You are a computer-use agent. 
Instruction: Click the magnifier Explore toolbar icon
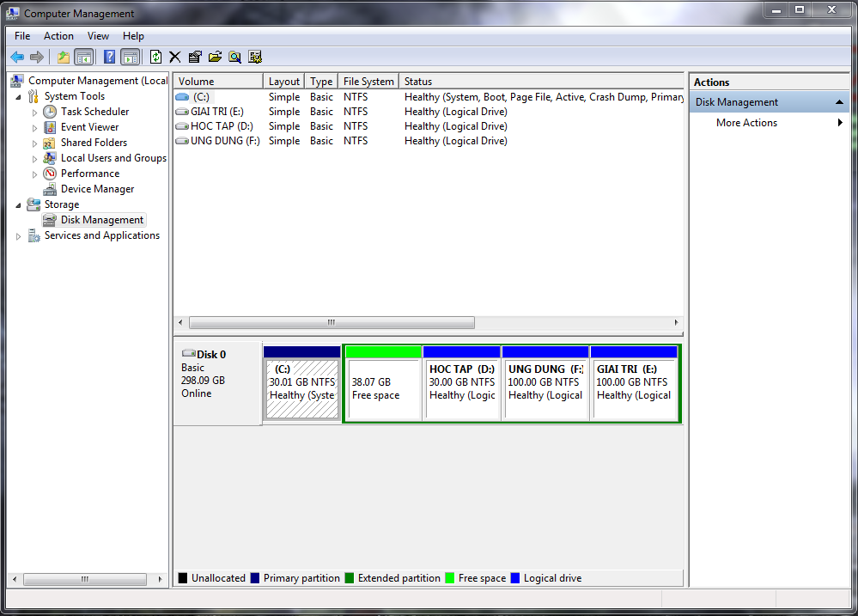click(234, 58)
